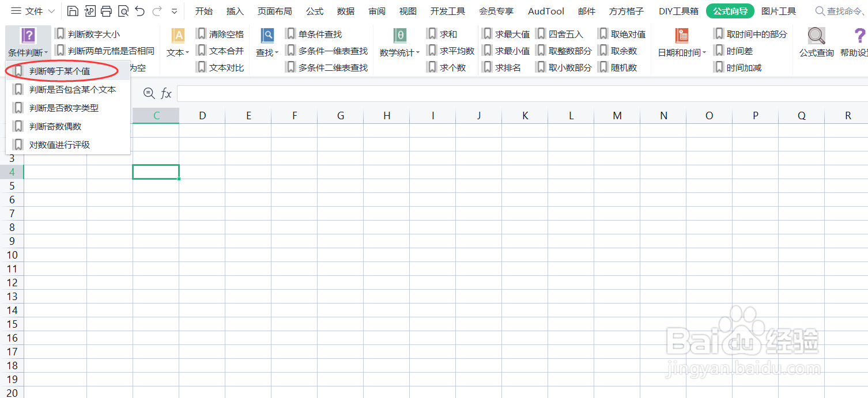Choose 判断奇数偶数 menu item
868x398 pixels.
68,126
